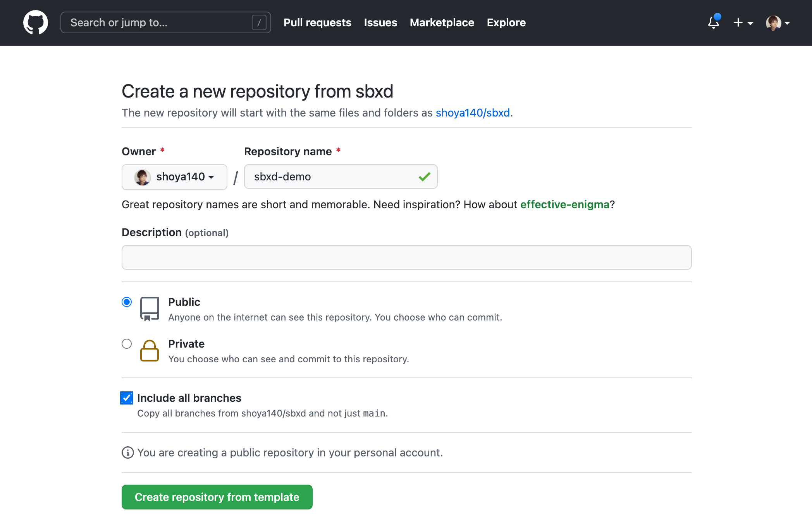This screenshot has width=812, height=528.
Task: Click the GitHub Octocat logo
Action: (x=36, y=22)
